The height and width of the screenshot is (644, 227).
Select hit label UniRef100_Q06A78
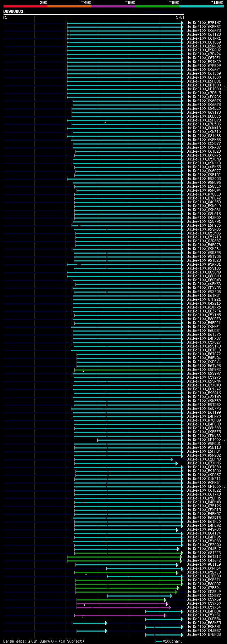204,105
